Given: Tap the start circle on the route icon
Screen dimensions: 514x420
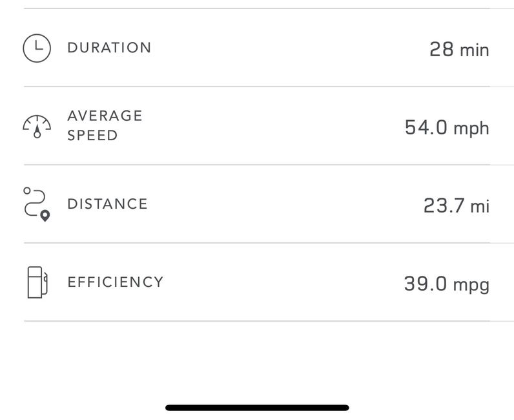Looking at the screenshot, I should point(27,191).
